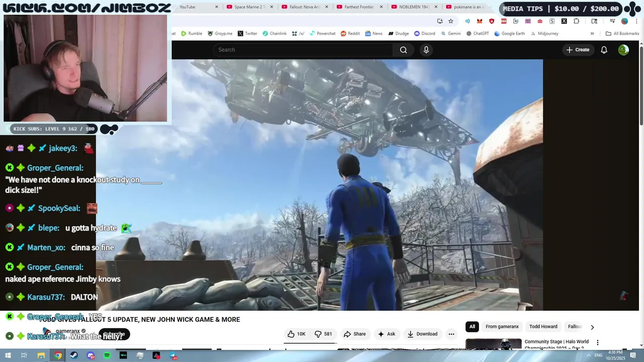Close the Farthest Frontier tab
644x362 pixels.
pos(381,7)
